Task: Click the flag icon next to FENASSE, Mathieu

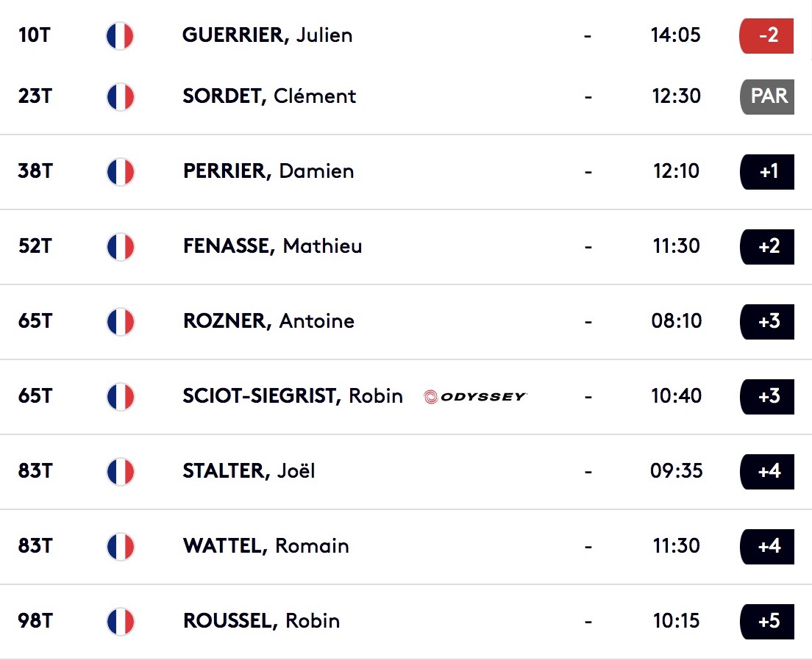Action: 121,247
